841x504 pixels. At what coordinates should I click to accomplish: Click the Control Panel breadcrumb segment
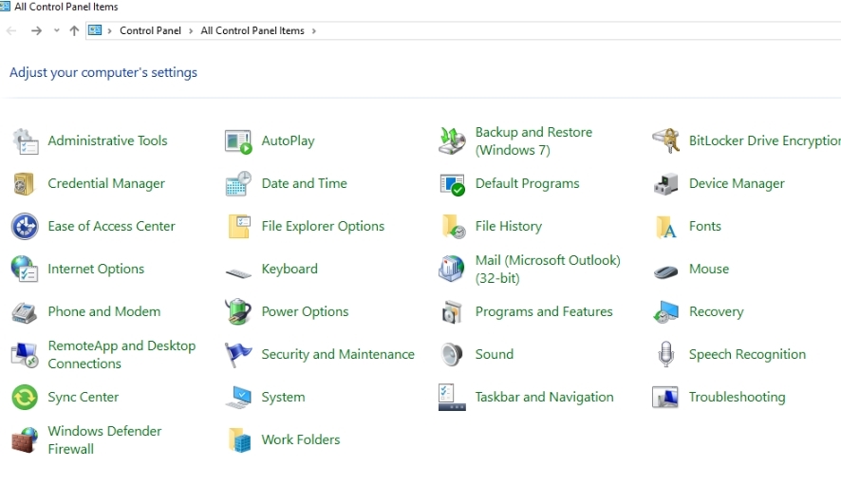pos(150,31)
